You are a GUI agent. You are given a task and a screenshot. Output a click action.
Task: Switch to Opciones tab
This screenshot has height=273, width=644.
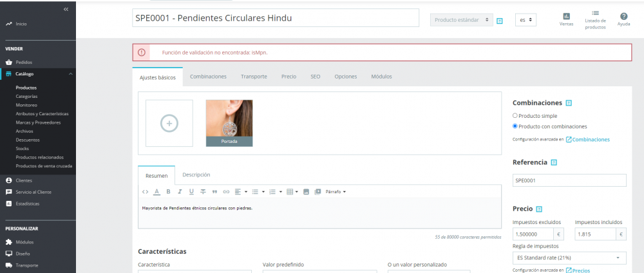click(x=346, y=77)
